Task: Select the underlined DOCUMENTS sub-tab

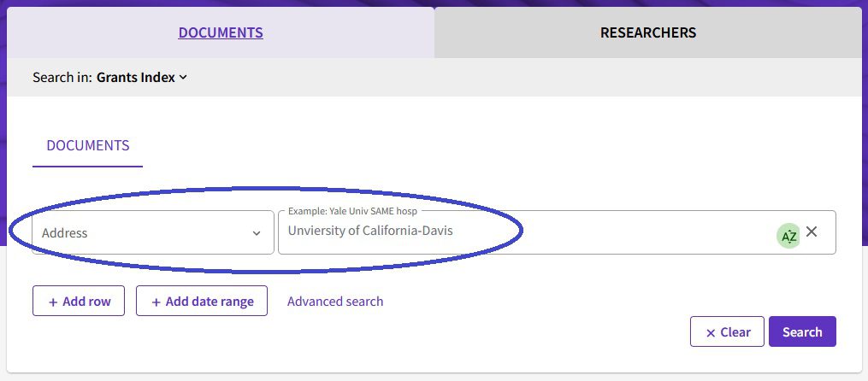Action: 88,145
